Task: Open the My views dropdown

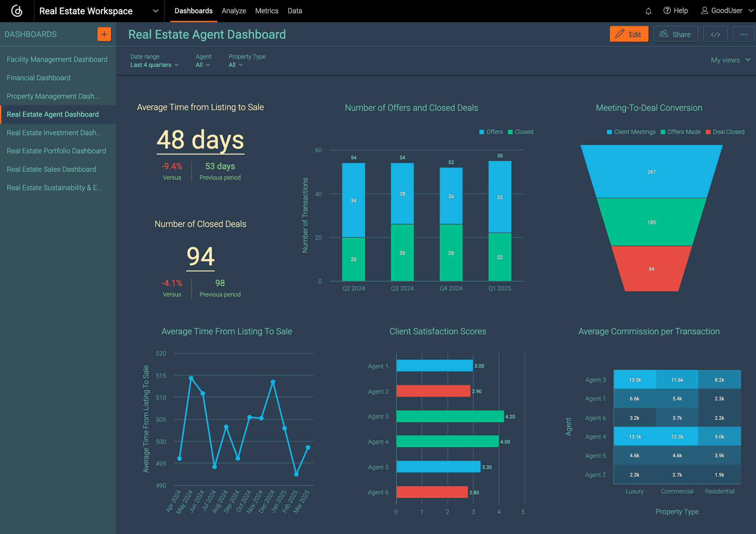Action: point(729,60)
